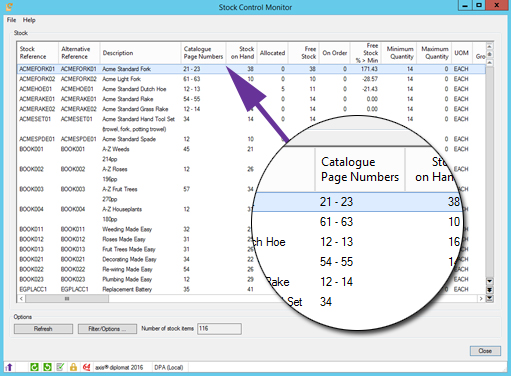This screenshot has width=511, height=376.
Task: Sort by Stock on Hand column header
Action: pos(241,53)
